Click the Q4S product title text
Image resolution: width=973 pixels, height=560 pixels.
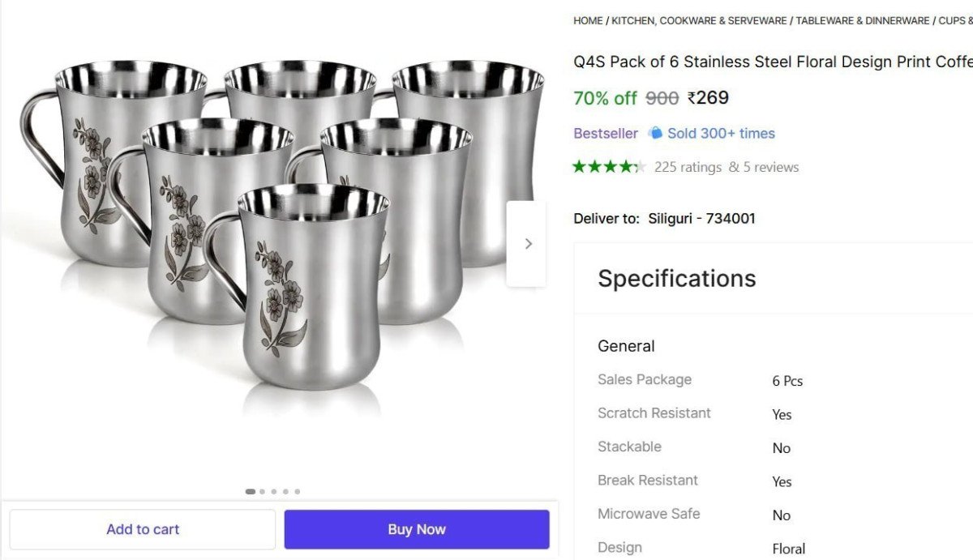772,62
